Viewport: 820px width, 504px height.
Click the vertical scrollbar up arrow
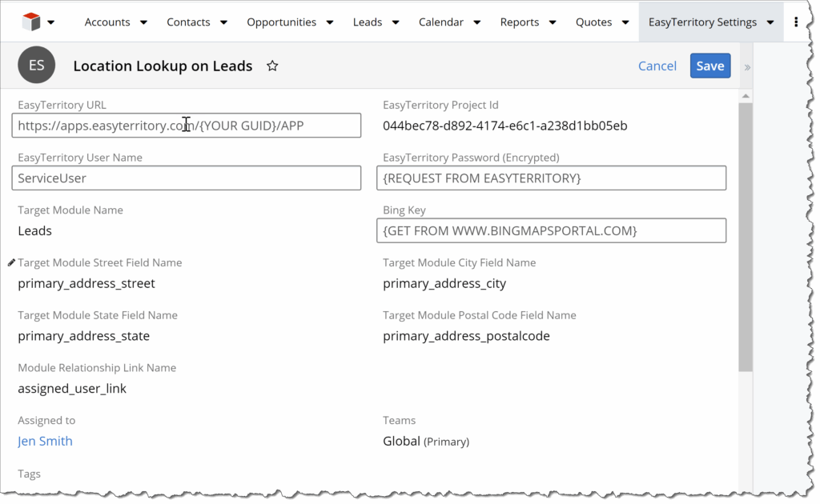click(x=746, y=96)
